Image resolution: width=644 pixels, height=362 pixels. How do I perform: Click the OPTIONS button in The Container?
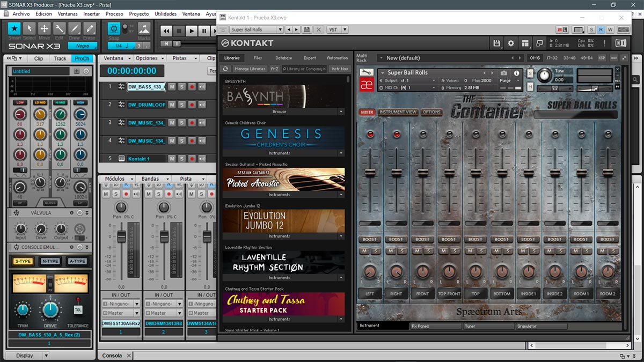(431, 112)
